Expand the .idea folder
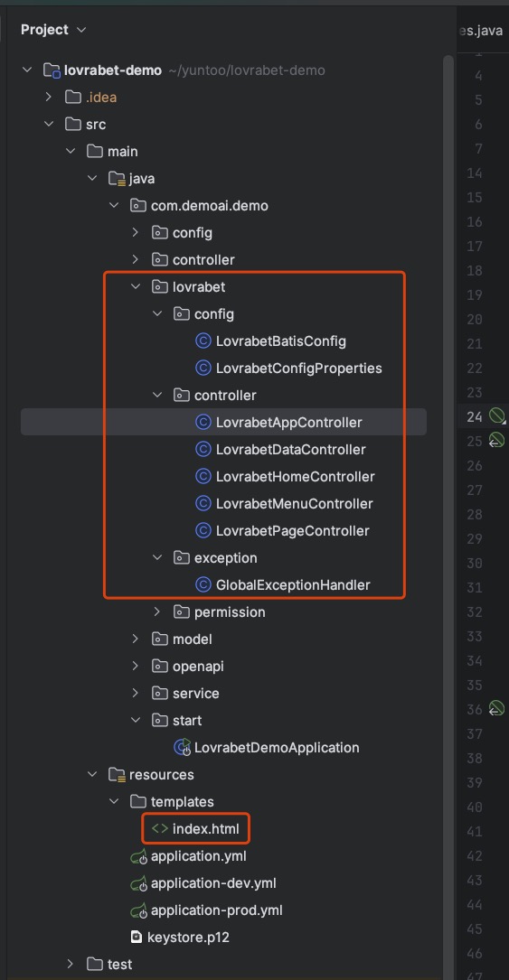 (49, 97)
